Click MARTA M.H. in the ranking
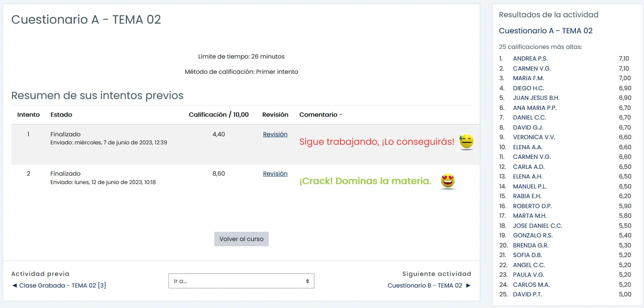Screen dimensions: 644x308 (x=530, y=216)
